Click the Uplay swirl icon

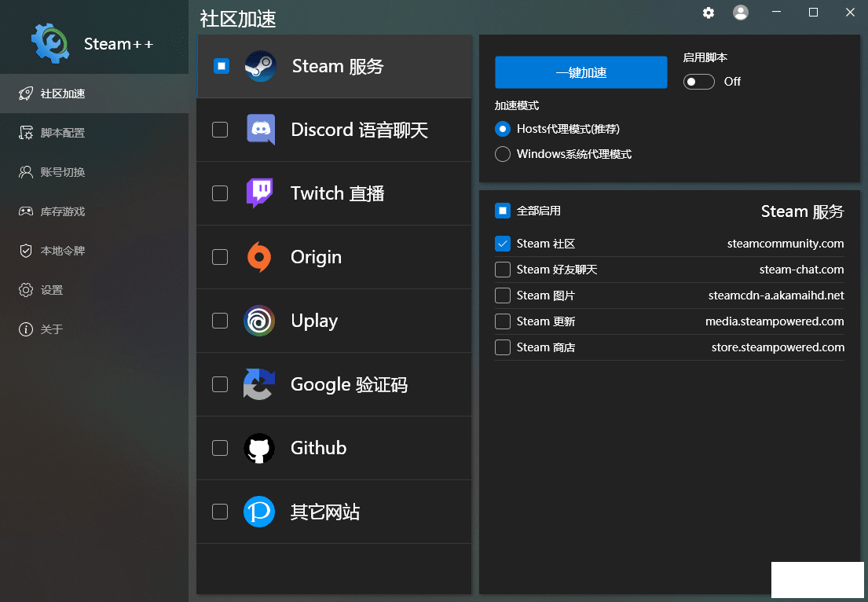(259, 321)
